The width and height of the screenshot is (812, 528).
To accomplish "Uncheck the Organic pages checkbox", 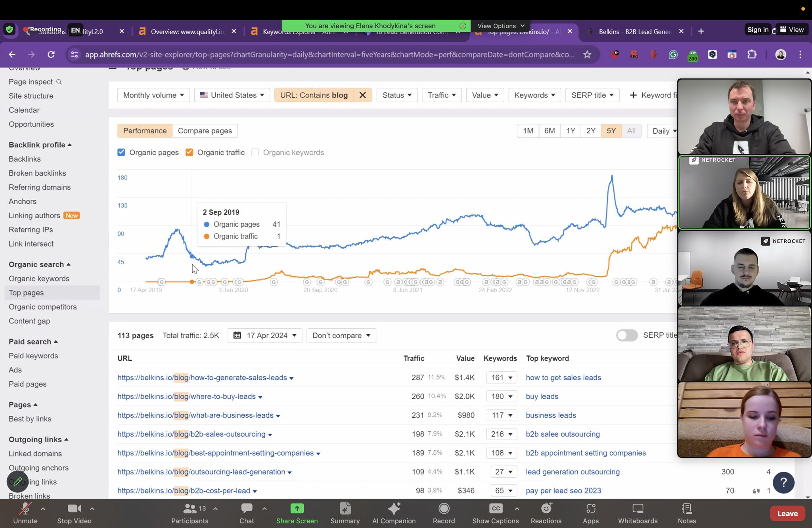I will 121,153.
